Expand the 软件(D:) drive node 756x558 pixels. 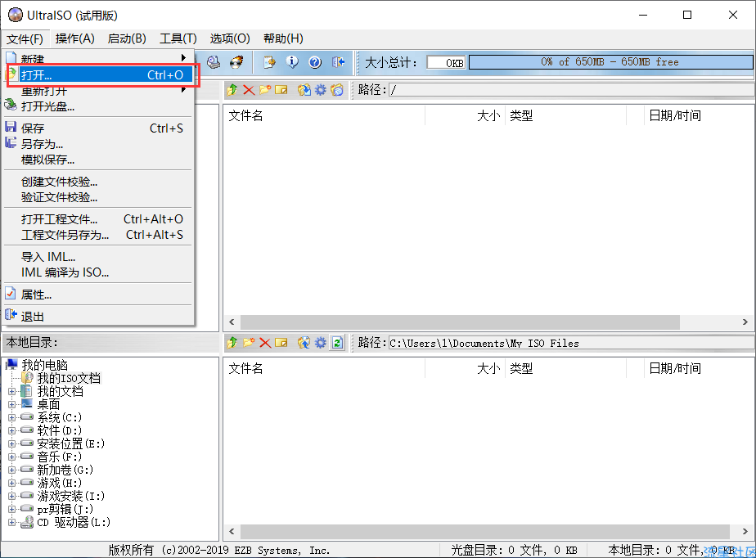[12, 430]
